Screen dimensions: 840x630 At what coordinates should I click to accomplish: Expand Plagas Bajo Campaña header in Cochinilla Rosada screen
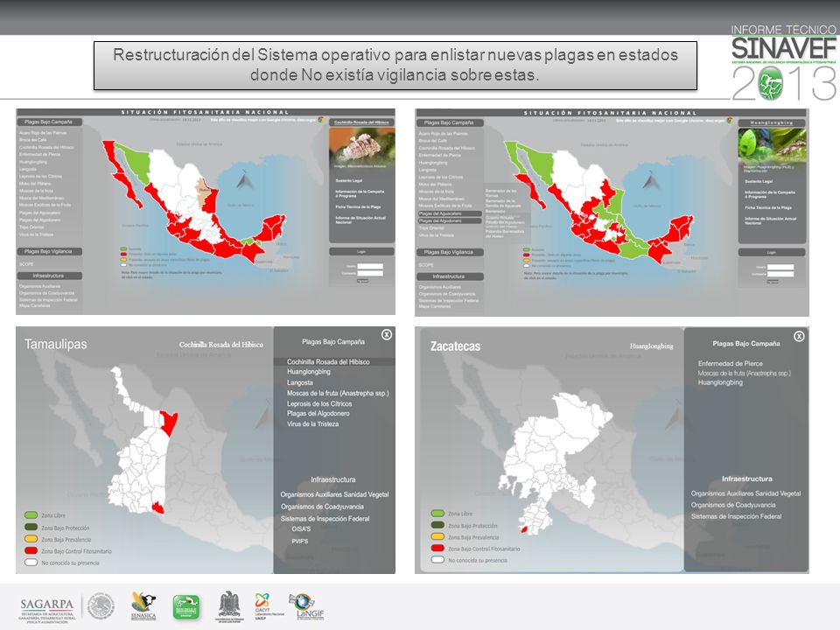[49, 122]
